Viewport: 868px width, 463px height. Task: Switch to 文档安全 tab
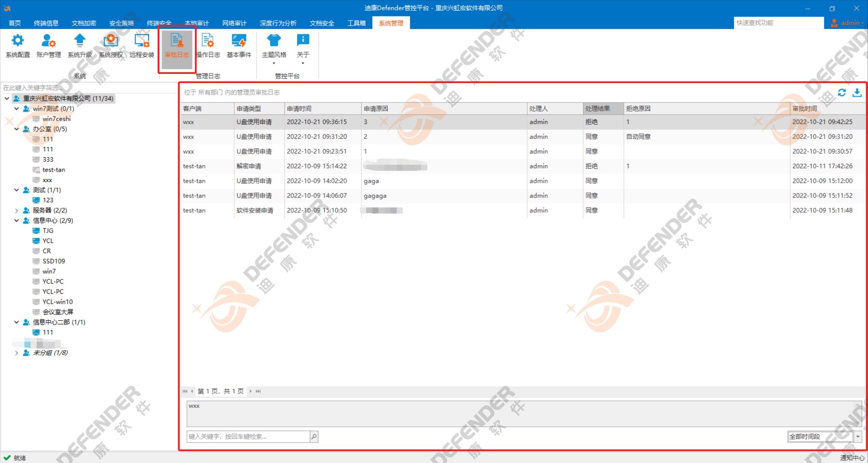coord(322,23)
